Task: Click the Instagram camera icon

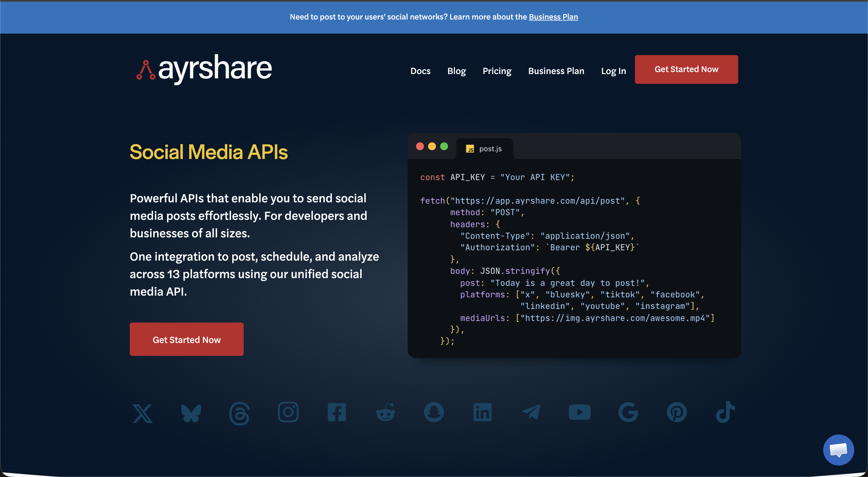Action: 288,412
